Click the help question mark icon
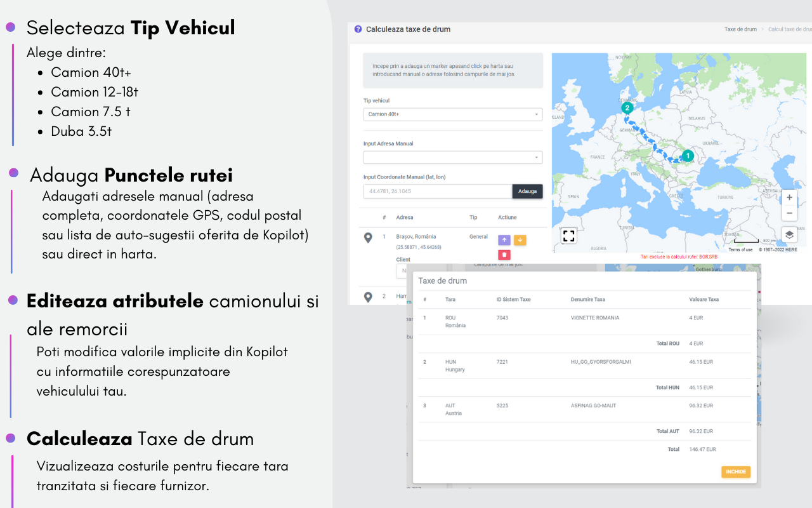The image size is (812, 508). click(x=358, y=29)
